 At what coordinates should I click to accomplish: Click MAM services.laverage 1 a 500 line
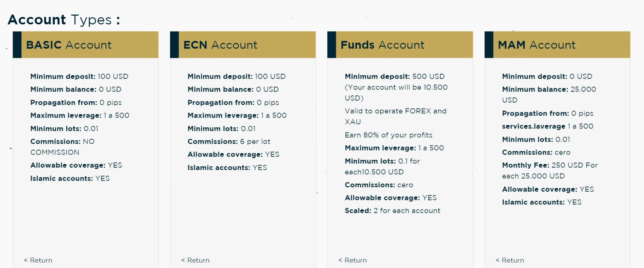pos(548,126)
